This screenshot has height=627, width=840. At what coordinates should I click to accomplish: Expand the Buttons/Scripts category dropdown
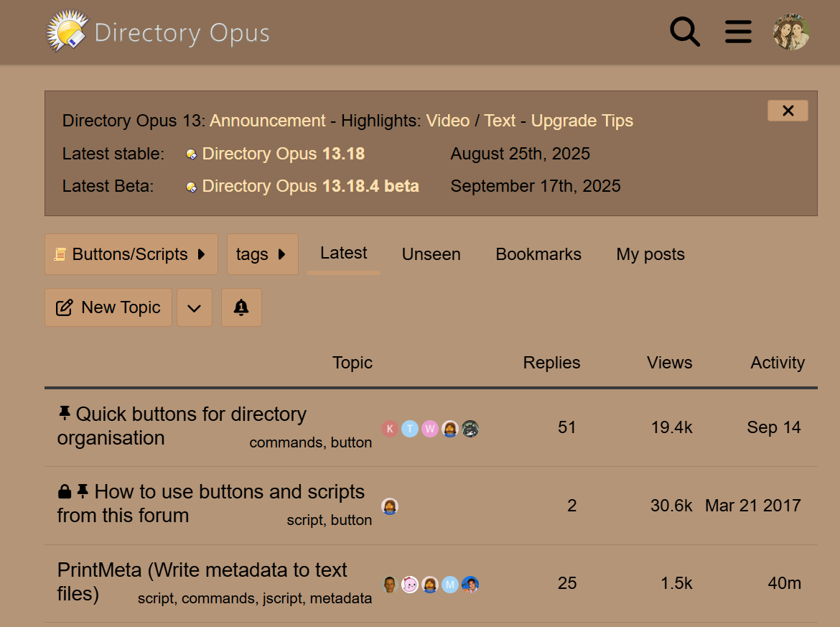131,254
